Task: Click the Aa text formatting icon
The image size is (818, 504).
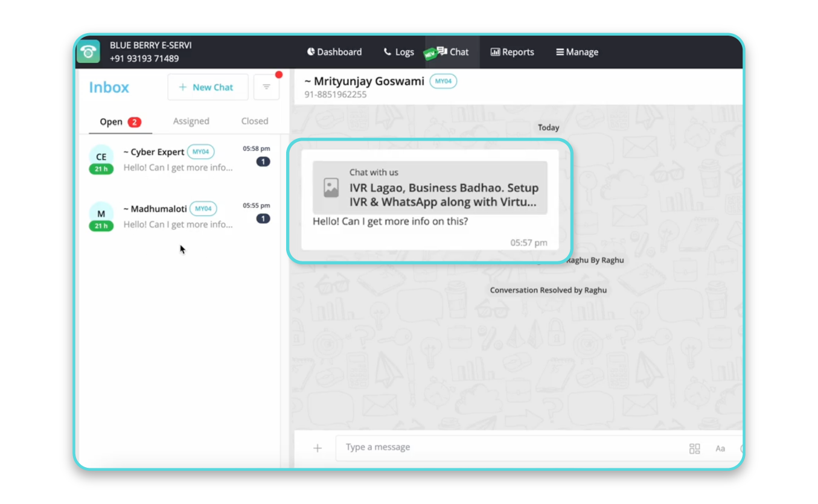Action: (x=720, y=448)
